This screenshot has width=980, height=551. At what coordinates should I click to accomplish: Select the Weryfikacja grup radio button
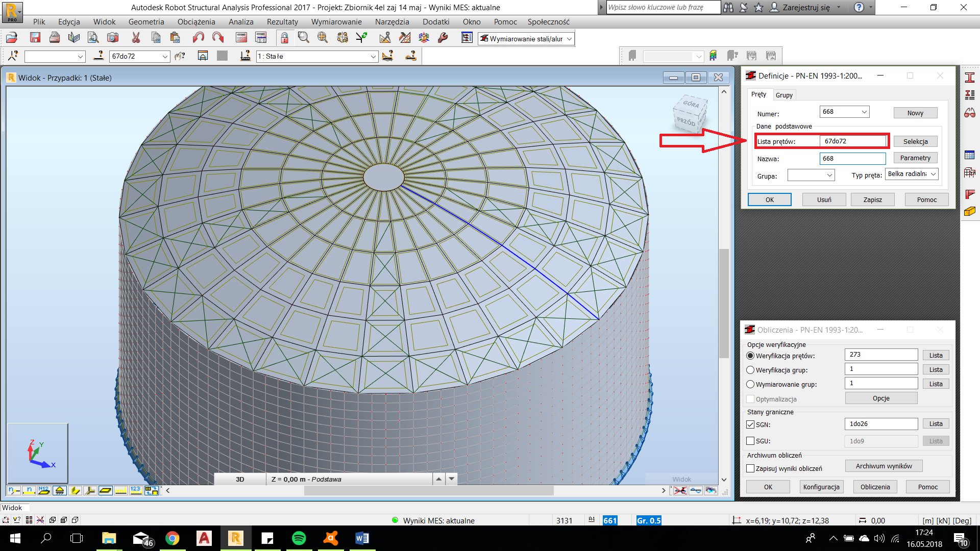pyautogui.click(x=750, y=370)
